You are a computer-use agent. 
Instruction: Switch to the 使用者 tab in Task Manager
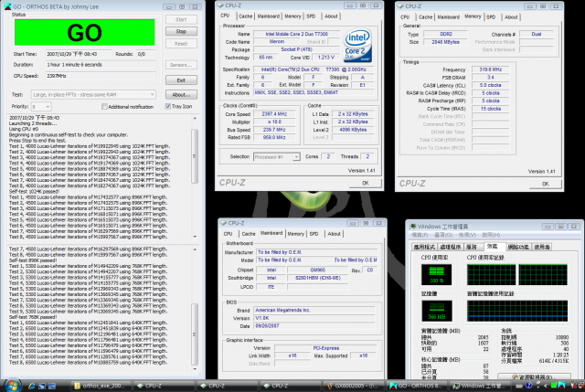click(x=542, y=247)
